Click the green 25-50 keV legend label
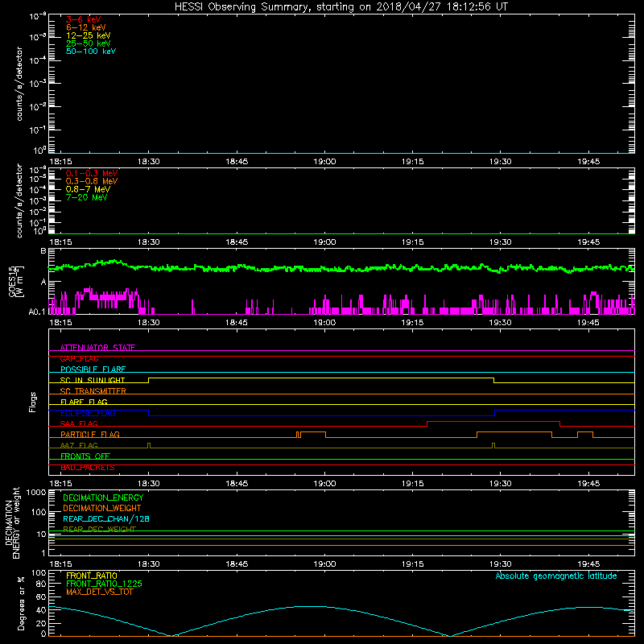Screen dimensions: 644x644 [89, 43]
